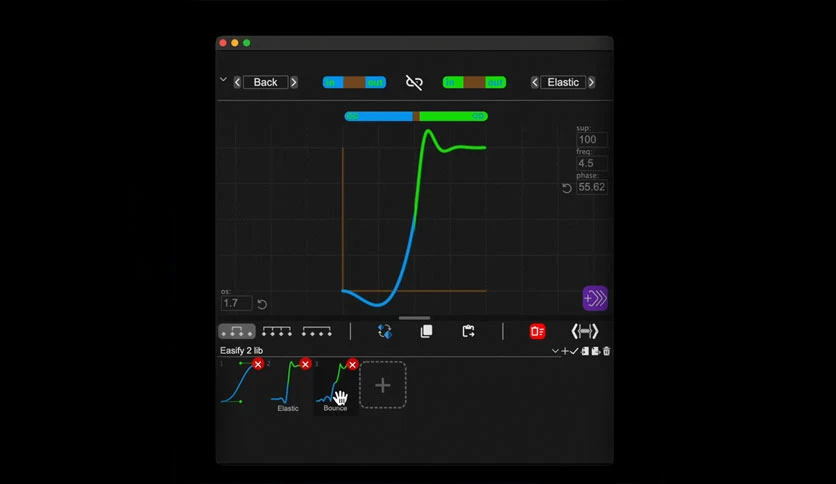Reset the os overshoot value

click(x=262, y=304)
